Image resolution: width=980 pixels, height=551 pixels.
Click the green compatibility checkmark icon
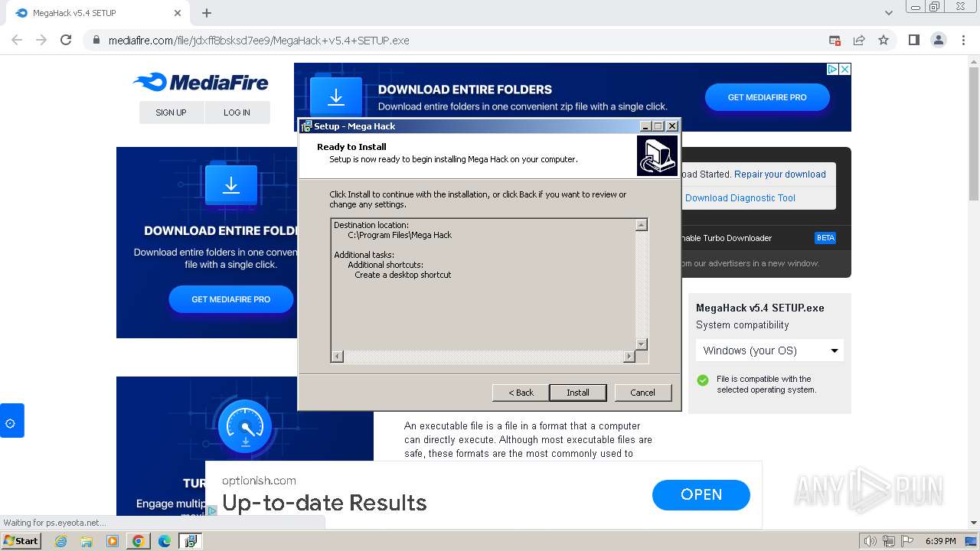[703, 380]
